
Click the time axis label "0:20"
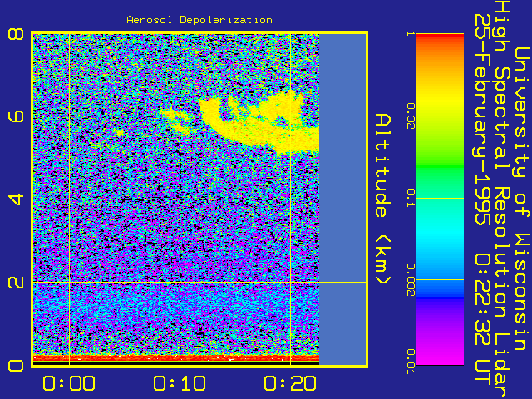point(290,383)
